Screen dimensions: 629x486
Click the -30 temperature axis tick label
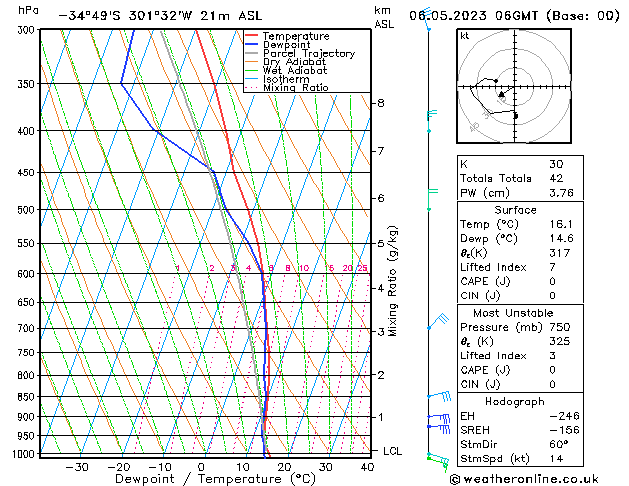click(77, 467)
